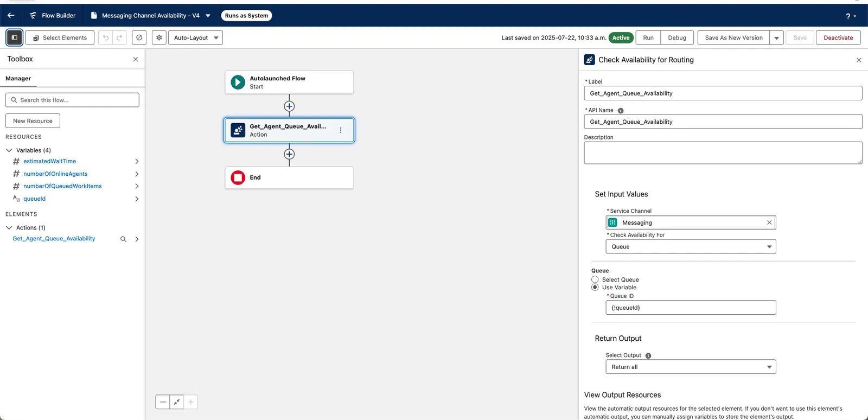Show Select Output info tooltip
This screenshot has width=868, height=420.
click(648, 356)
